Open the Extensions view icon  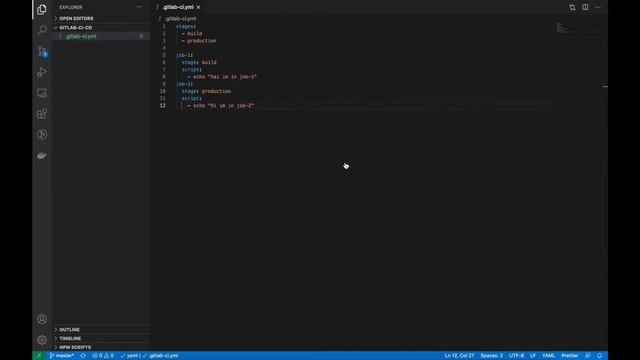click(x=42, y=114)
